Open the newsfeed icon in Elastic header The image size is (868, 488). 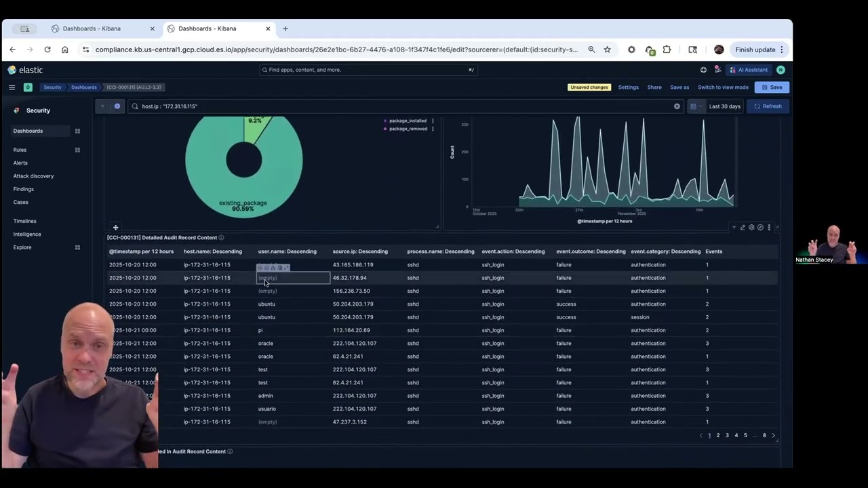[717, 70]
